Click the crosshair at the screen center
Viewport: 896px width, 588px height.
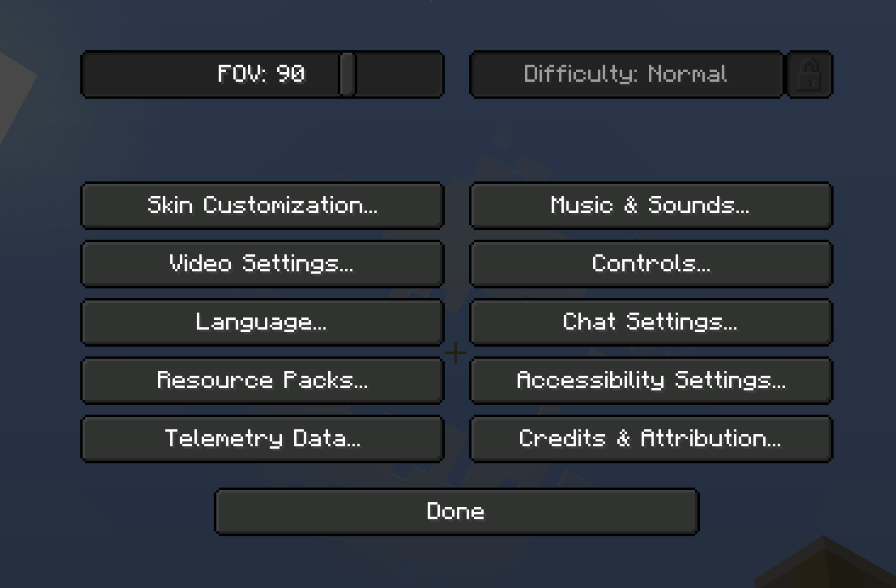pyautogui.click(x=455, y=352)
